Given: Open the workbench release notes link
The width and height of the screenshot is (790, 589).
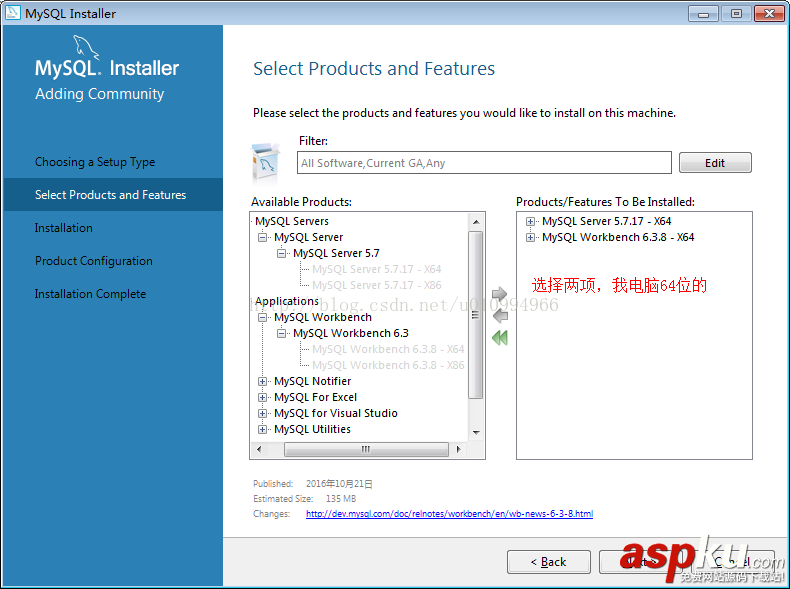Looking at the screenshot, I should pyautogui.click(x=449, y=514).
